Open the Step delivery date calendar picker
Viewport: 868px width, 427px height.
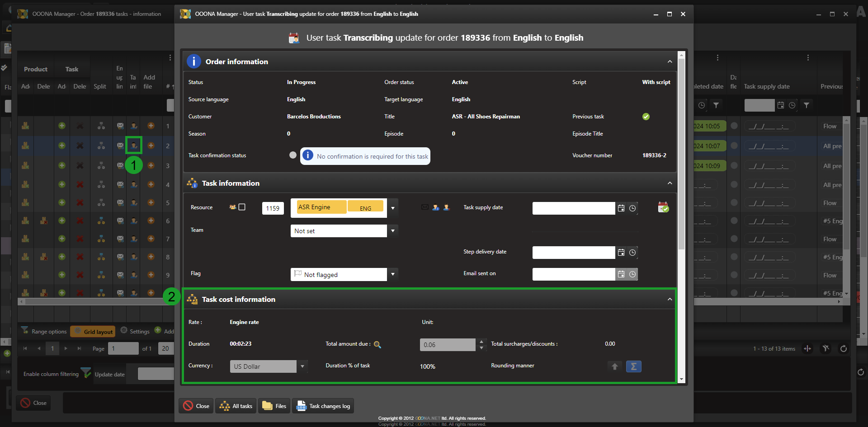[621, 253]
